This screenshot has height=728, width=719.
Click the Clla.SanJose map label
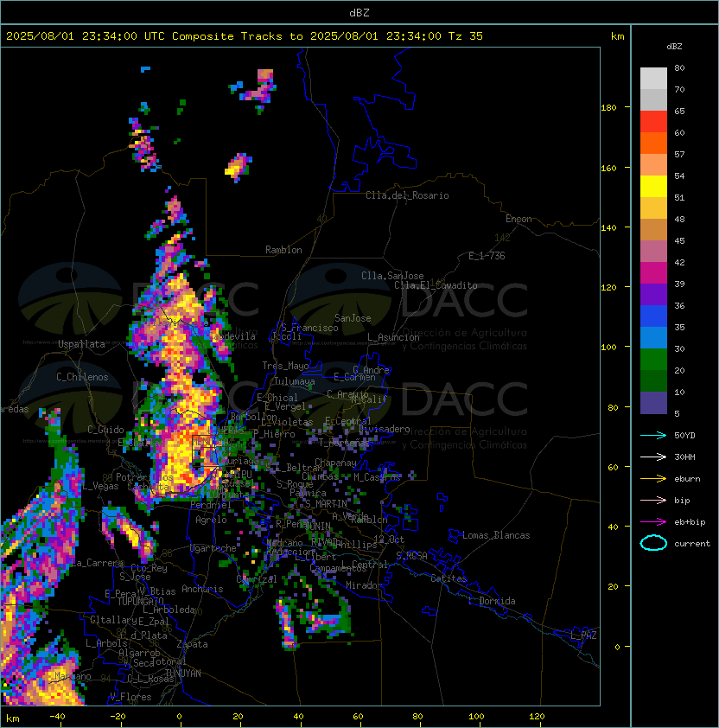click(x=392, y=276)
